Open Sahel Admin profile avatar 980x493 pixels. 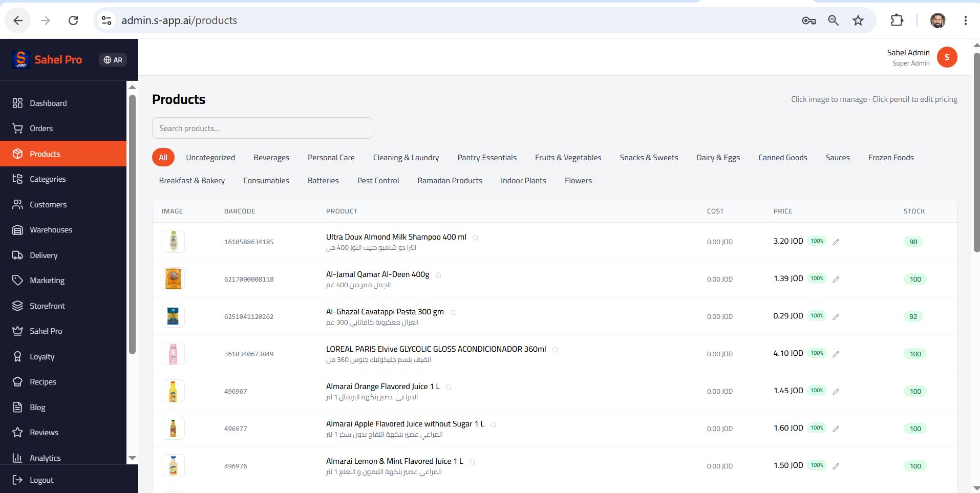947,57
